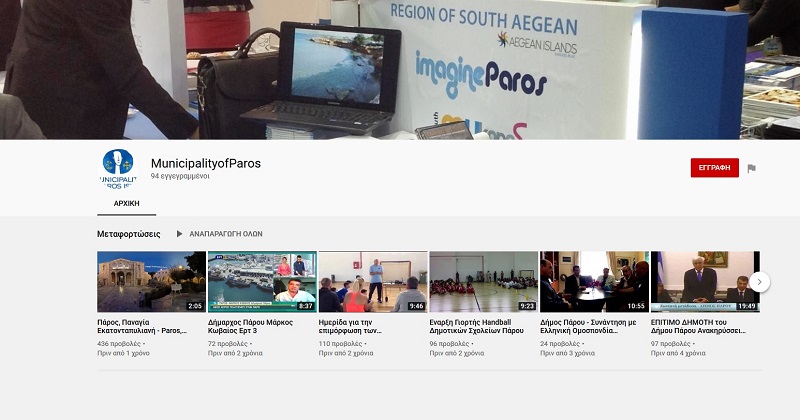Viewport: 800px width, 420px height.
Task: Open the TV news thumbnail lasting 8:37
Action: coord(262,282)
